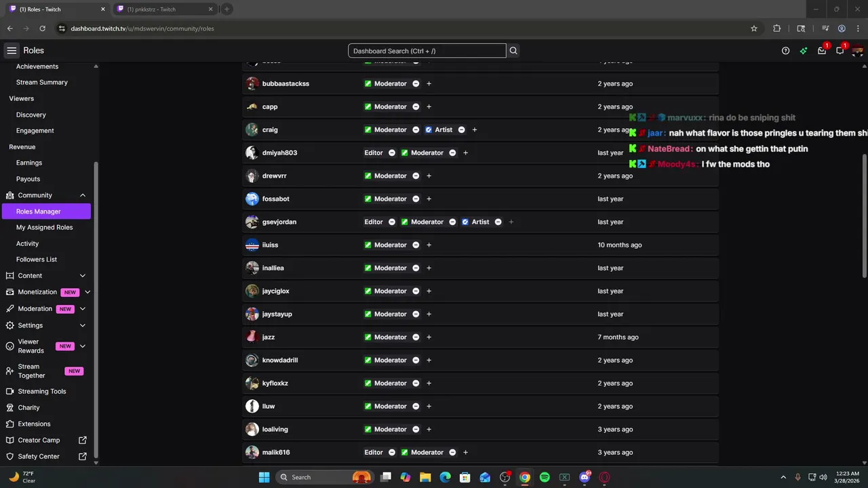Remove Artist role from craig
The image size is (868, 488).
pyautogui.click(x=461, y=129)
